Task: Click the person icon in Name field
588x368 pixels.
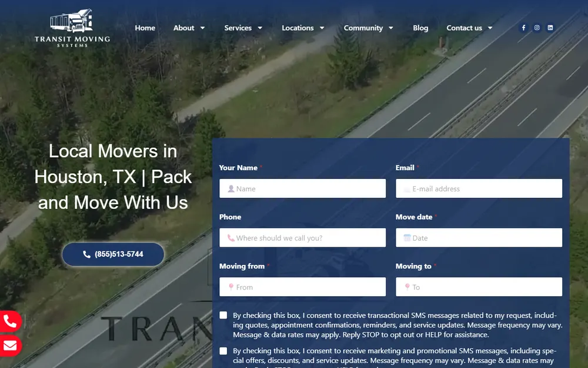Action: (x=231, y=188)
